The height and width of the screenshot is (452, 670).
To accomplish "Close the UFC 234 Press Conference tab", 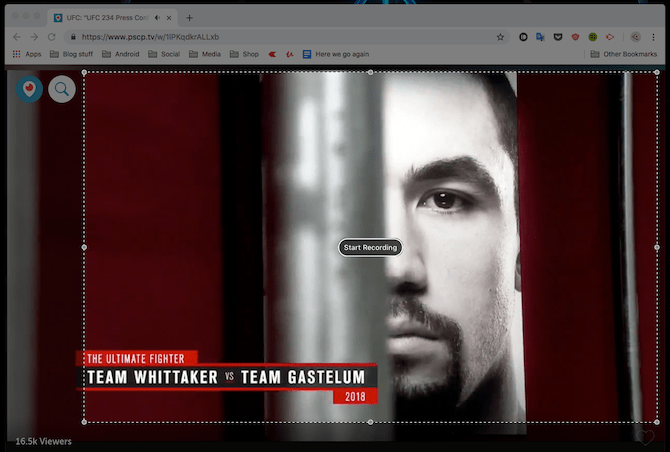I will [x=170, y=18].
